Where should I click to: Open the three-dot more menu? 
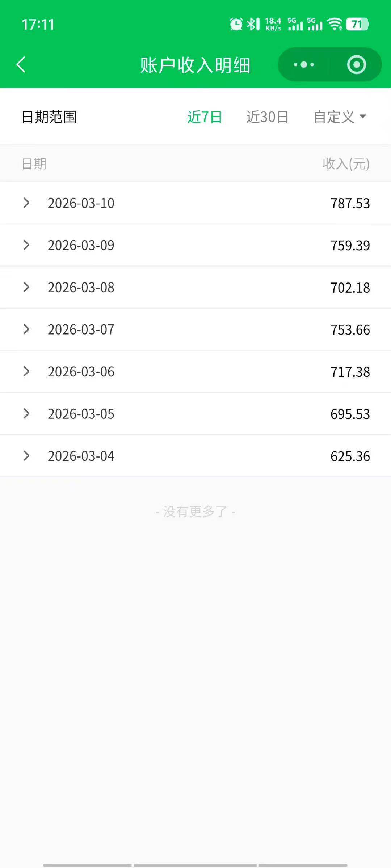pos(304,65)
